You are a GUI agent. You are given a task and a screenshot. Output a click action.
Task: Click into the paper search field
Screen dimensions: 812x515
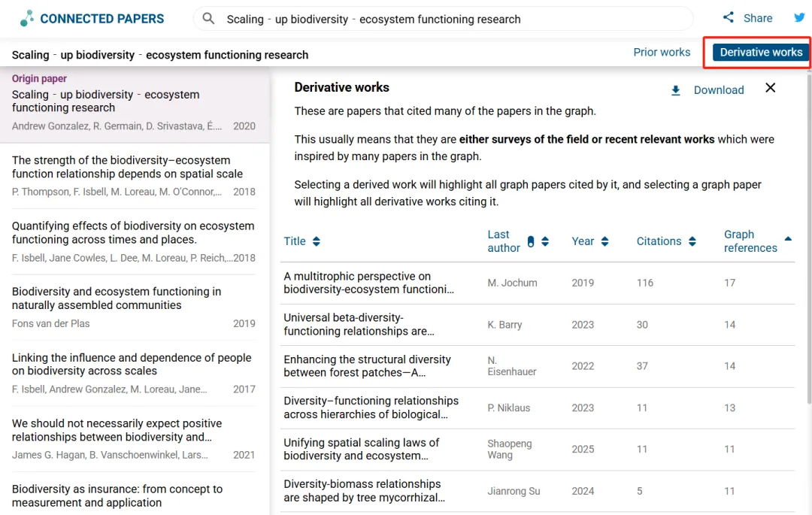(x=451, y=19)
